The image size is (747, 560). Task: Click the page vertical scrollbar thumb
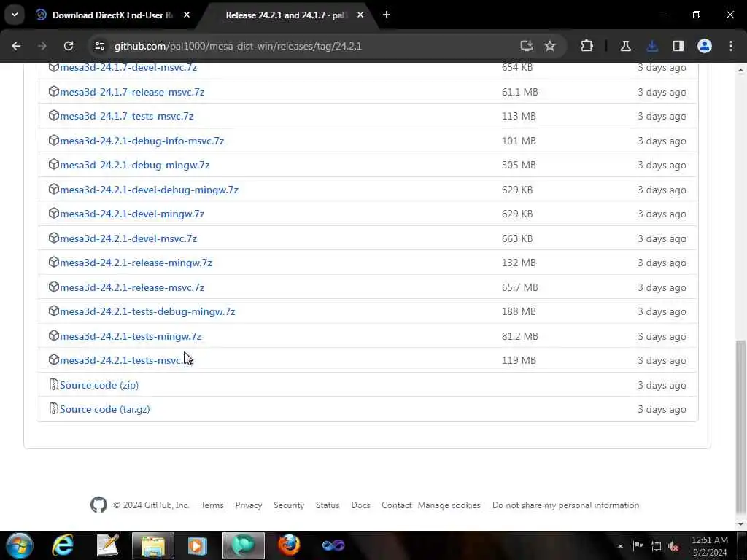pyautogui.click(x=741, y=429)
